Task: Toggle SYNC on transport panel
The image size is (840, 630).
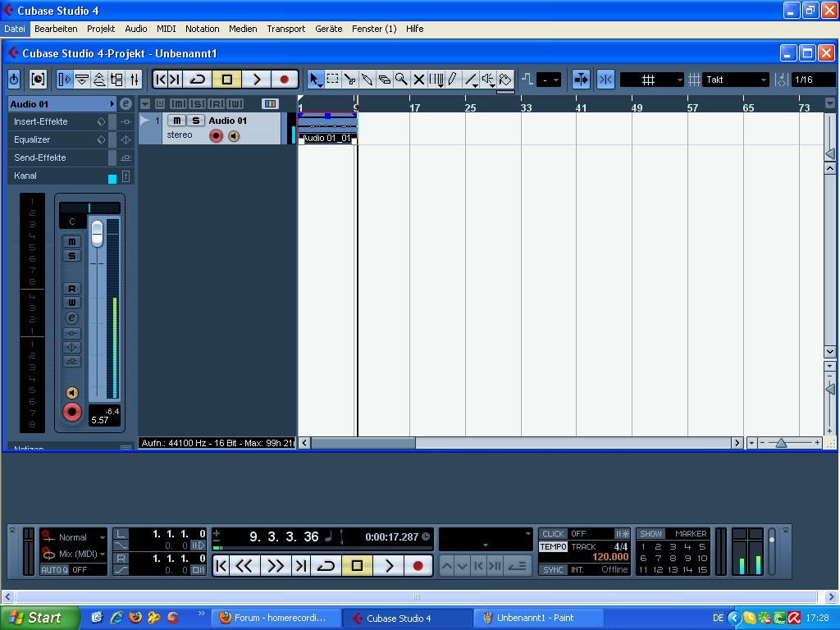Action: pyautogui.click(x=553, y=569)
